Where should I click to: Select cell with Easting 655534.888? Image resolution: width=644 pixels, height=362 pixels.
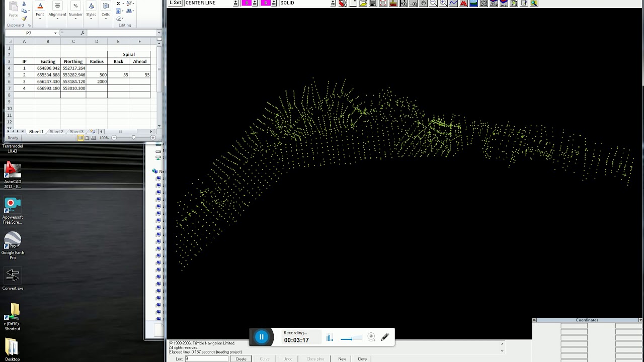(48, 75)
